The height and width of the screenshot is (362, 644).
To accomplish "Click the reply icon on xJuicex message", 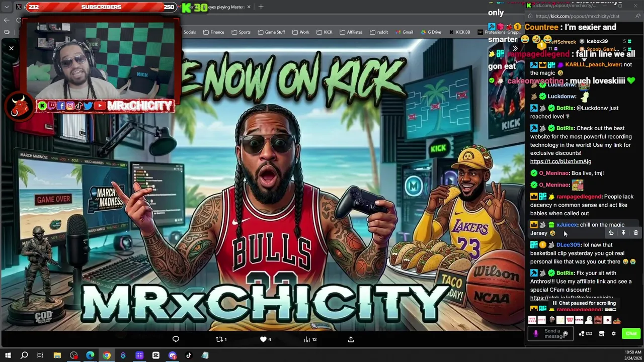I will coord(611,233).
